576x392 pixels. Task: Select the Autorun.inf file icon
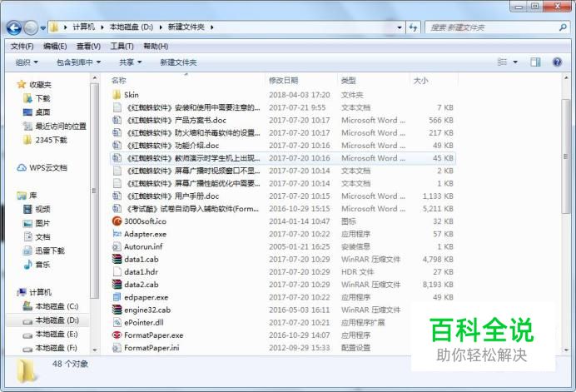tap(117, 246)
